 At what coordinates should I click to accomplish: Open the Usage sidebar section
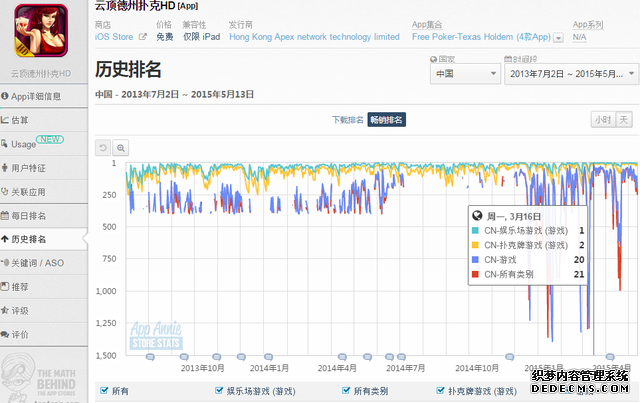click(x=44, y=144)
